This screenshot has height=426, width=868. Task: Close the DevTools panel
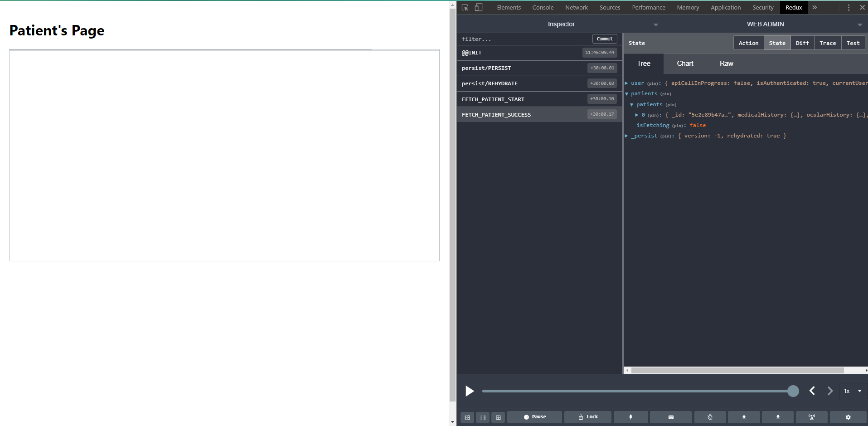click(862, 8)
